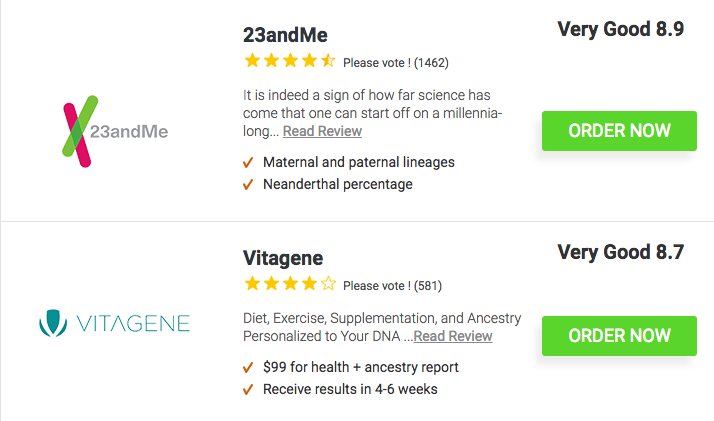This screenshot has height=421, width=714.
Task: Rate Vitagene with the fifth empty star
Action: point(328,284)
